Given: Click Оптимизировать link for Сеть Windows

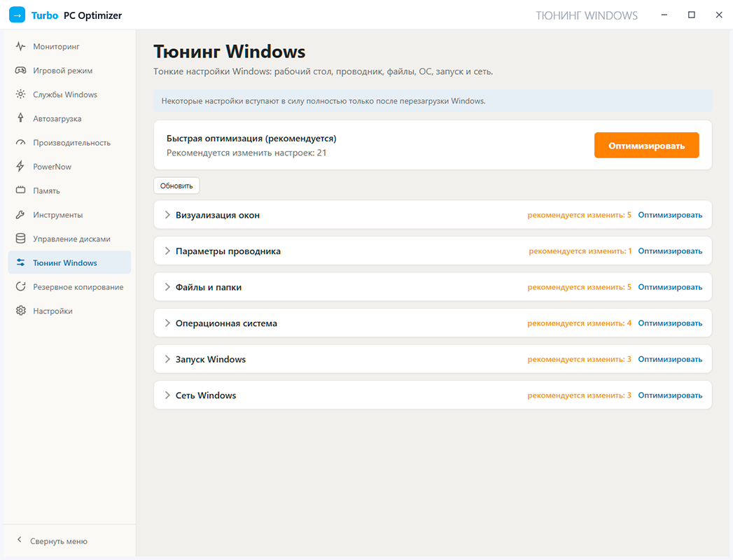Looking at the screenshot, I should (x=670, y=395).
